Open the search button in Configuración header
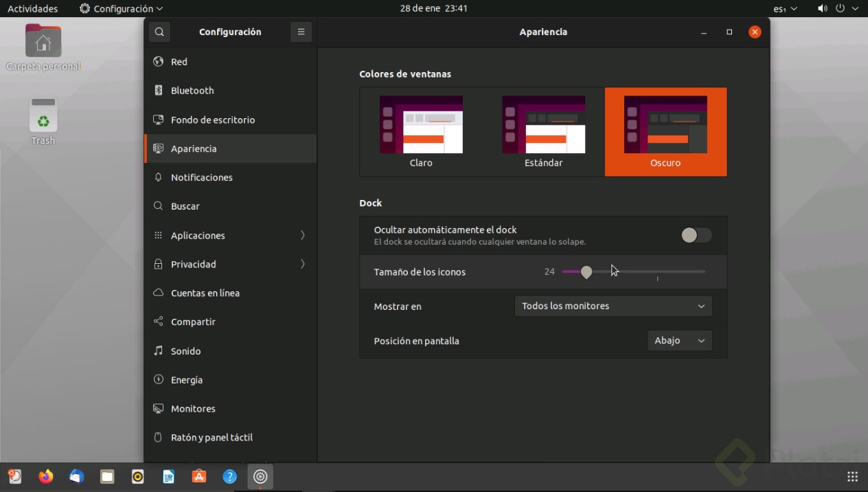868x492 pixels. pyautogui.click(x=159, y=32)
